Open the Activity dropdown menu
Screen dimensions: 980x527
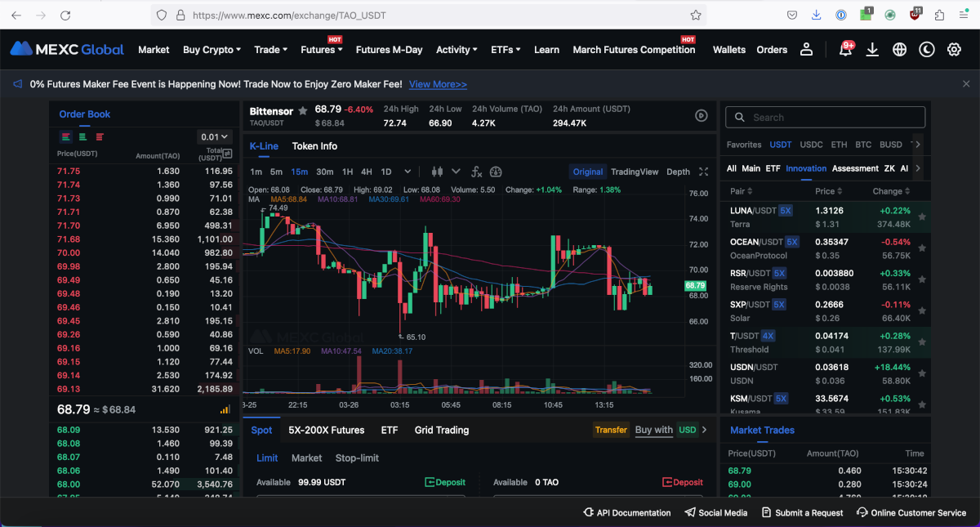click(x=457, y=50)
